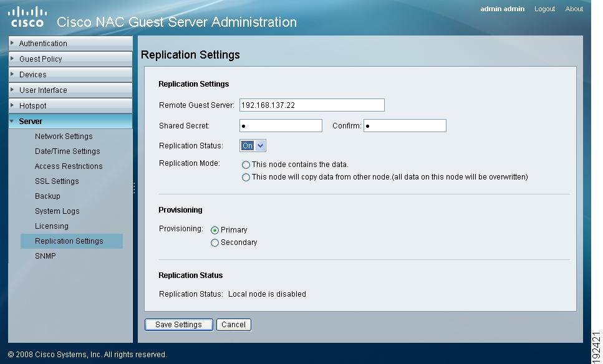This screenshot has height=364, width=603.
Task: Expand the Authentication menu arrow
Action: tap(12, 43)
